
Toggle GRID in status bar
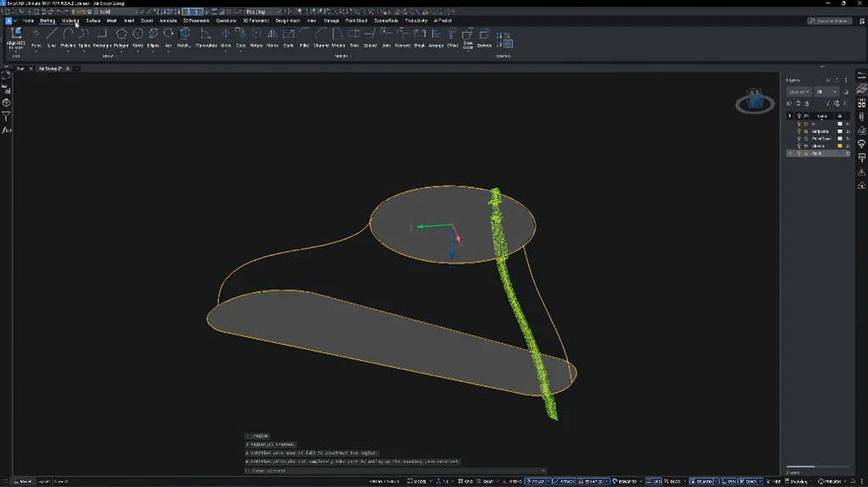pos(465,481)
